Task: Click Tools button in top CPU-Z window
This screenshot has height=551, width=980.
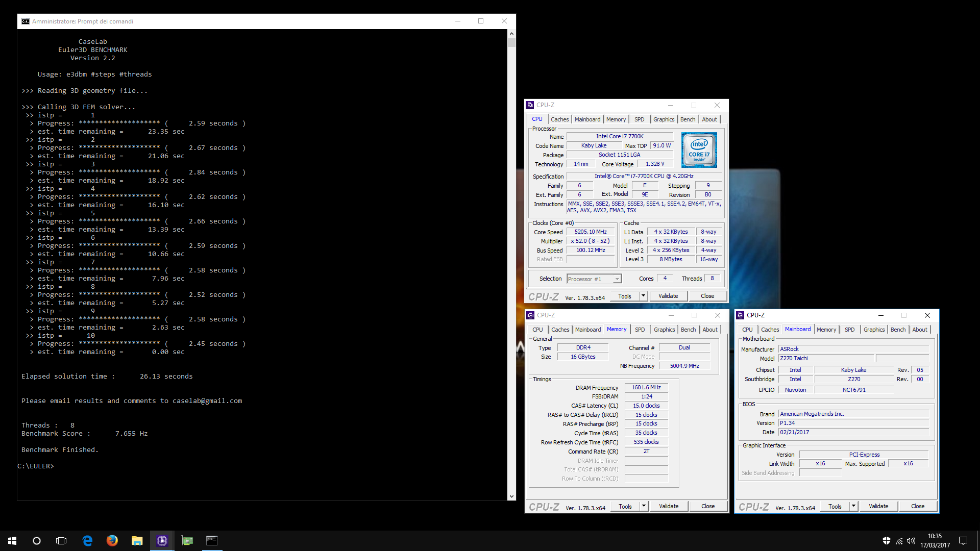Action: pos(625,296)
